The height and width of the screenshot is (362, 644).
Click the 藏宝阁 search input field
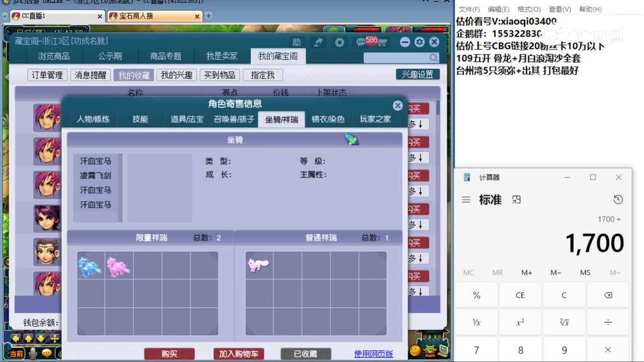coord(396,58)
